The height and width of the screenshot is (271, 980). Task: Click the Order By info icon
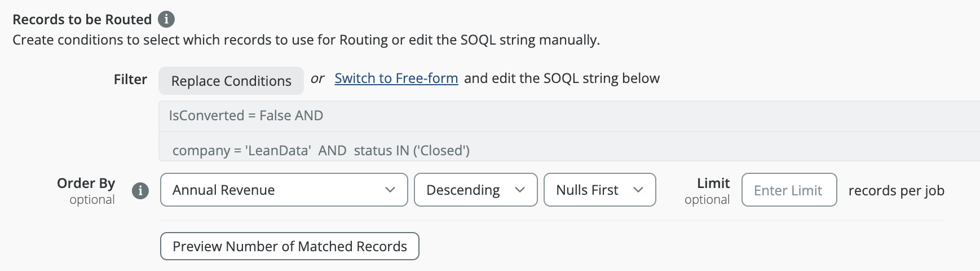coord(140,191)
